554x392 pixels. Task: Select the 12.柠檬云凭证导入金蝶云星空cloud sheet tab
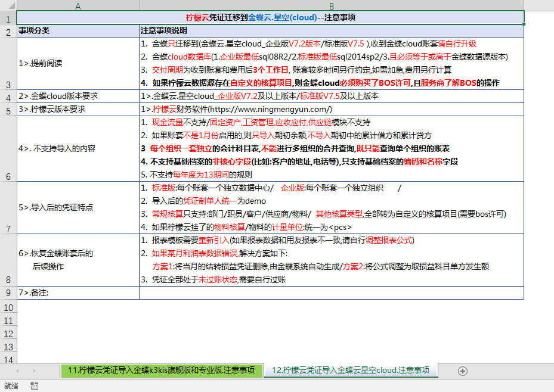click(x=351, y=371)
